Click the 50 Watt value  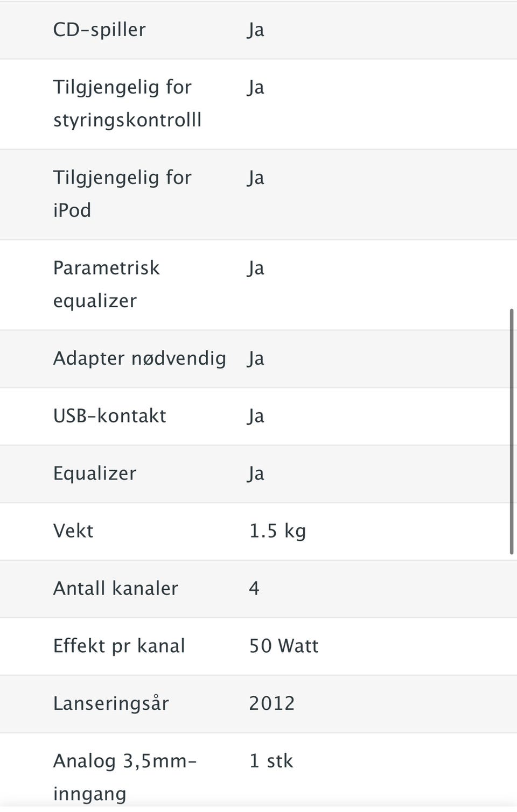tap(284, 646)
